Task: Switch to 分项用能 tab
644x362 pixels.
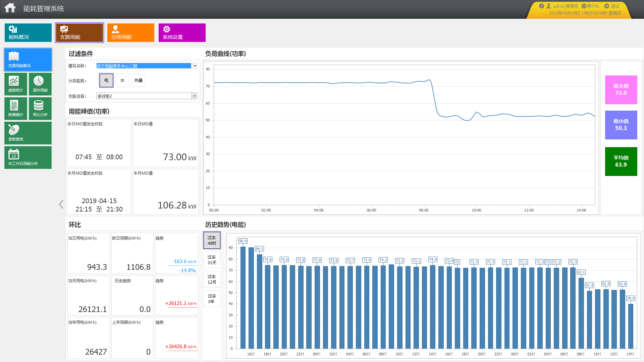Action: coord(130,33)
